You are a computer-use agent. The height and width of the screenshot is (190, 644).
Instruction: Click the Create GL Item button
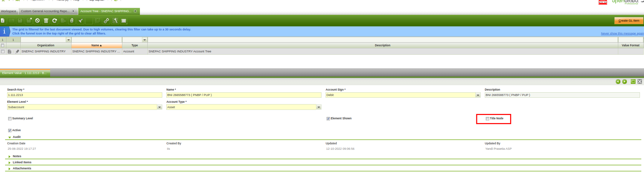pos(628,21)
